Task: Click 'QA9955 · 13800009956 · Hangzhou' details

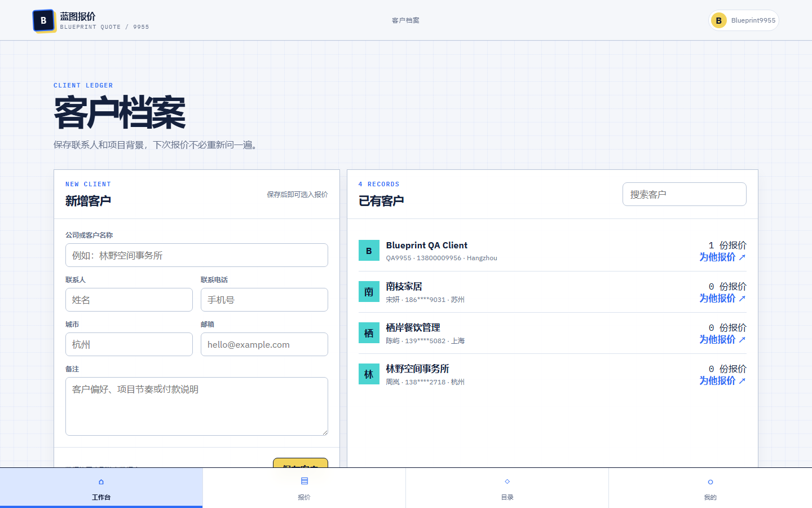Action: (442, 258)
